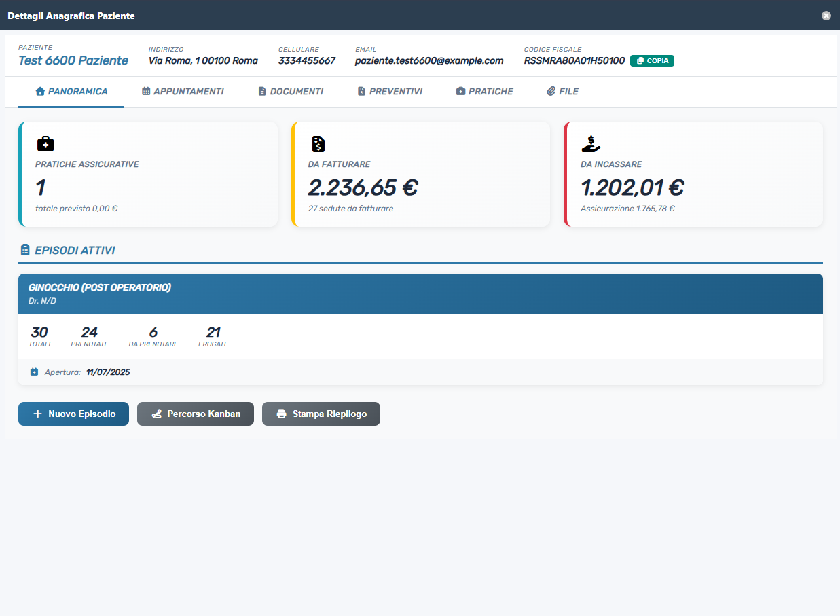
Task: Click the 2.236,65 € Da Fatturare amount
Action: 363,187
